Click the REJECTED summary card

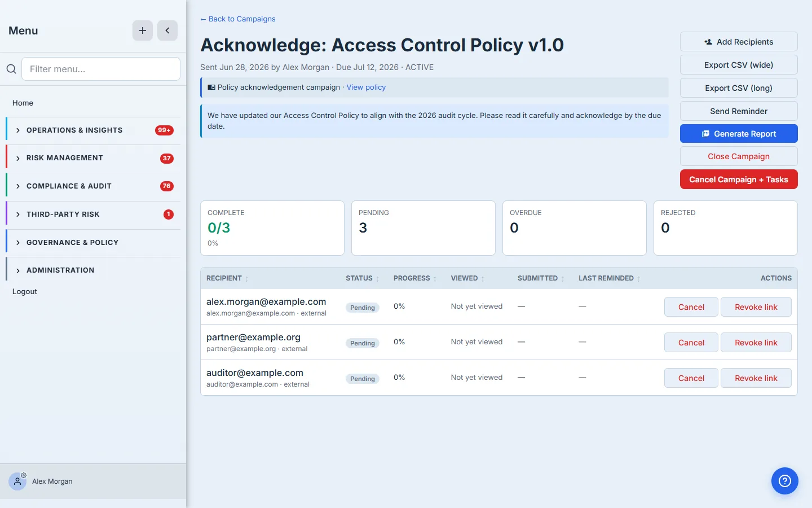click(x=726, y=228)
